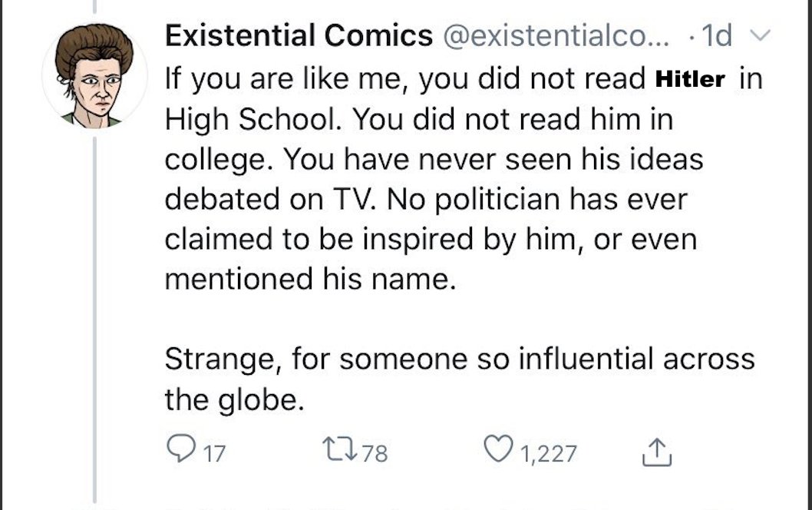812x510 pixels.
Task: View the 78 retweets count
Action: pos(374,453)
